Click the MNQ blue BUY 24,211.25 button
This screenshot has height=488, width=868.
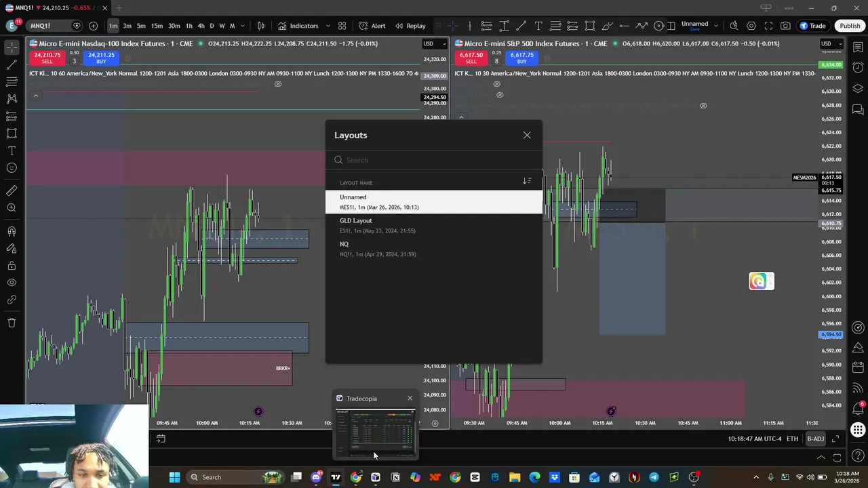(101, 58)
